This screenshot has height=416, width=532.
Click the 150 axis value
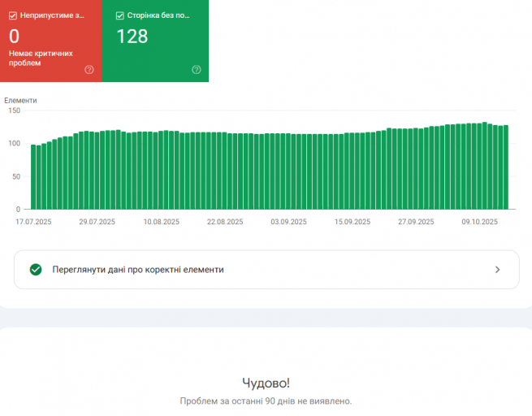[15, 110]
